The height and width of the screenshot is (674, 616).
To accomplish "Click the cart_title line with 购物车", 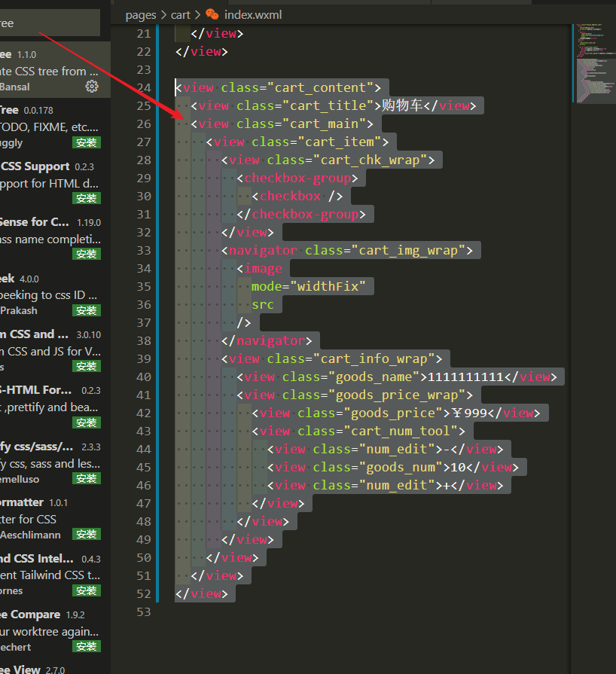I will (334, 105).
